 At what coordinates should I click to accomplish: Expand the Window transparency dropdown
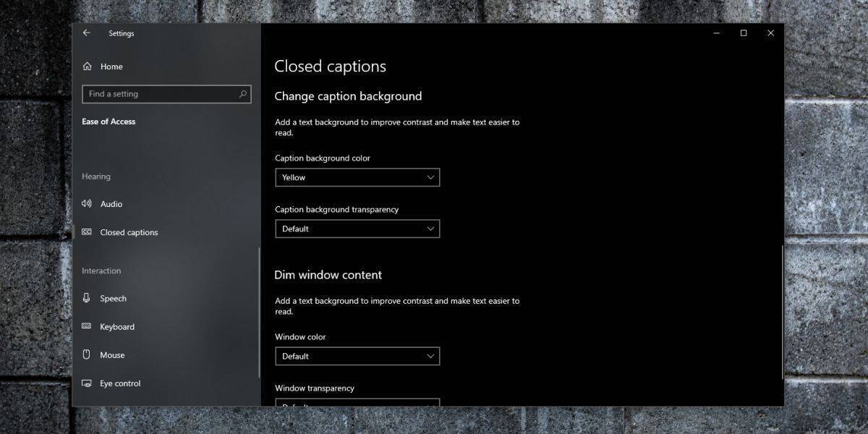tap(357, 402)
